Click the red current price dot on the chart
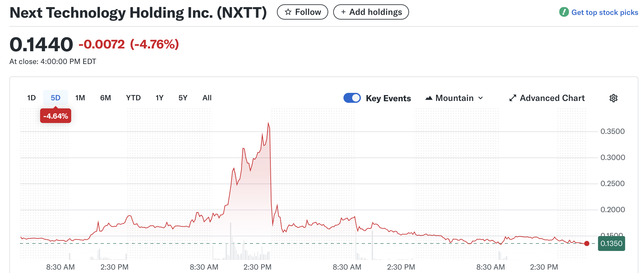The width and height of the screenshot is (644, 273). (x=587, y=243)
